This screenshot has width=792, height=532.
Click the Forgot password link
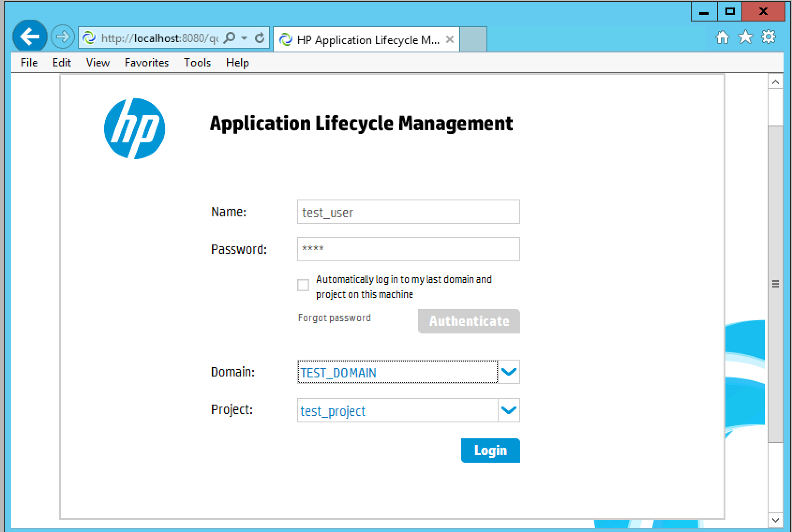coord(334,318)
